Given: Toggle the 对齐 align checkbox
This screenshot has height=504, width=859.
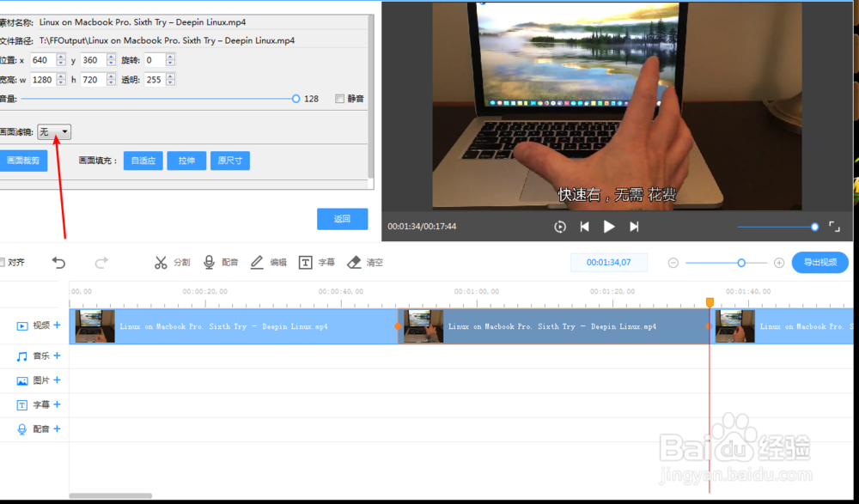Looking at the screenshot, I should point(3,263).
